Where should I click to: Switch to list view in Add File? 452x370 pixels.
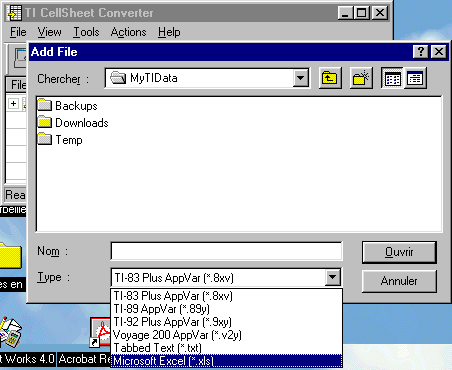(x=393, y=78)
